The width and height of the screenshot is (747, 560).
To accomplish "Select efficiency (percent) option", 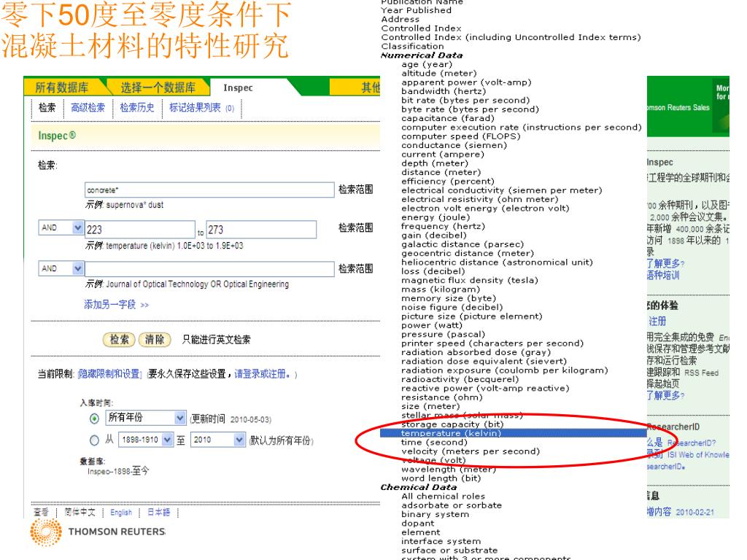I will [x=448, y=182].
